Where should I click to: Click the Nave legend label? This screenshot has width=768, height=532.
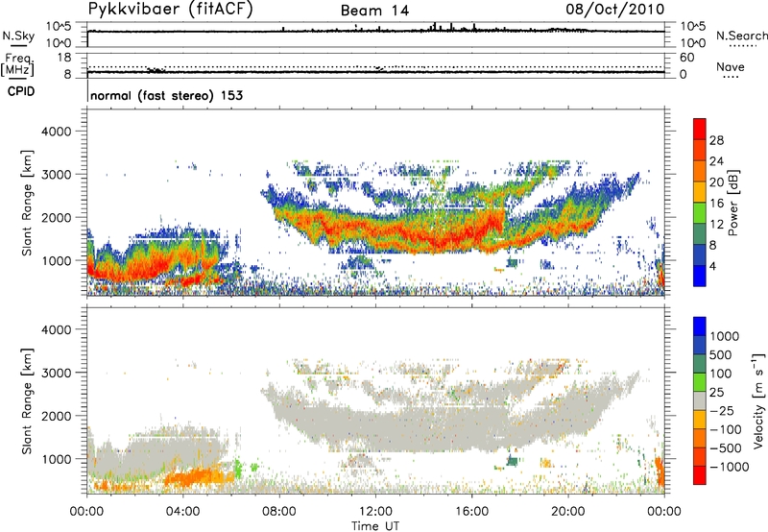click(x=731, y=66)
